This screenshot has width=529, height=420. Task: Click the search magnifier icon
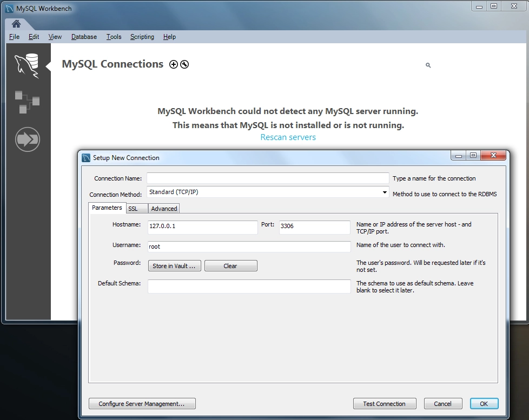click(428, 65)
